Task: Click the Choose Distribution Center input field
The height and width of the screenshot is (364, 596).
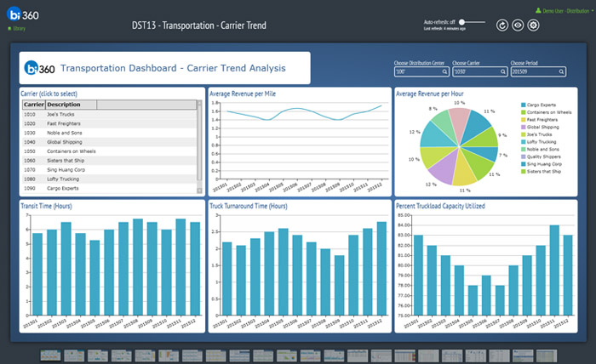Action: 421,71
